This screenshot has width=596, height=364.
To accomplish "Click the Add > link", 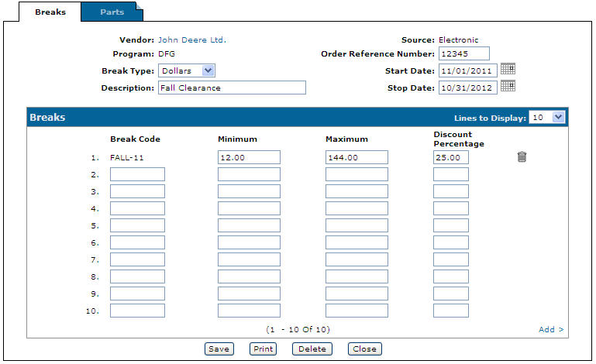I will pyautogui.click(x=551, y=329).
